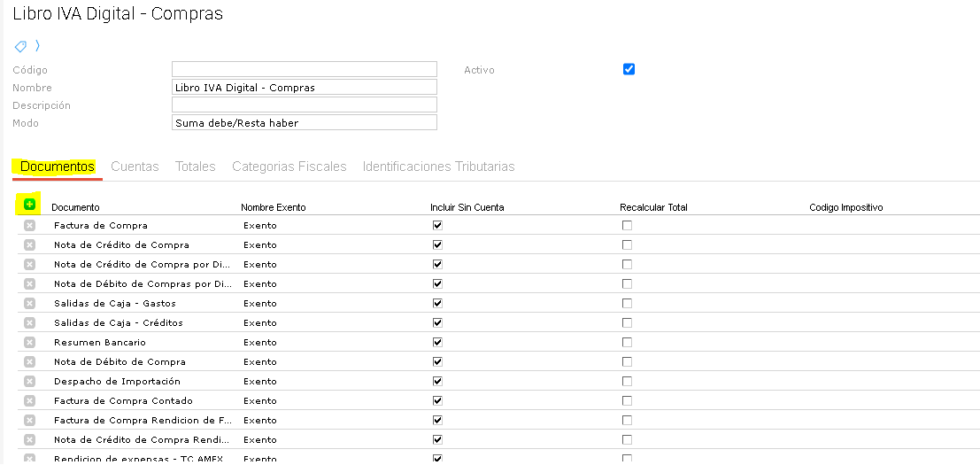Delete the Nota de Crédito de Compra row
Screen dimensions: 980x465
[x=29, y=245]
